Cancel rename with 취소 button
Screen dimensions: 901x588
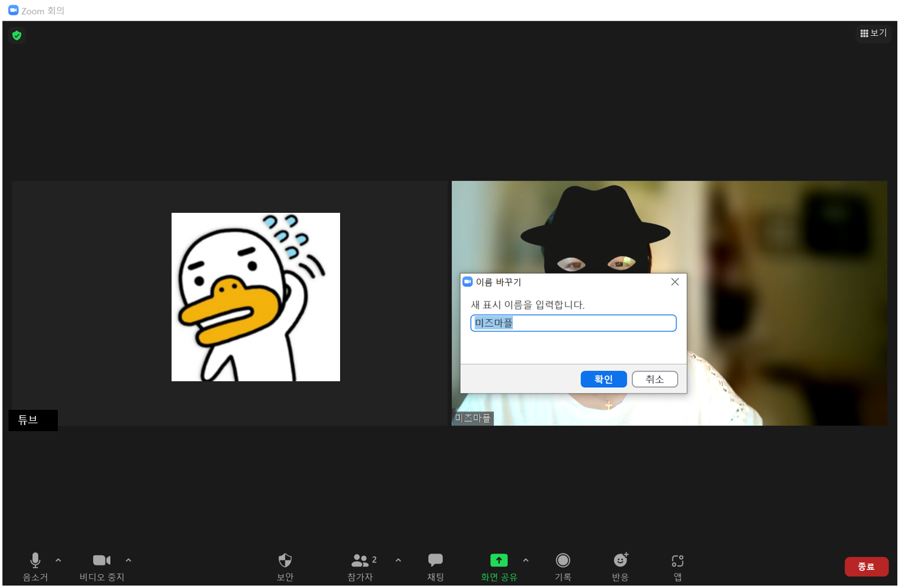655,379
